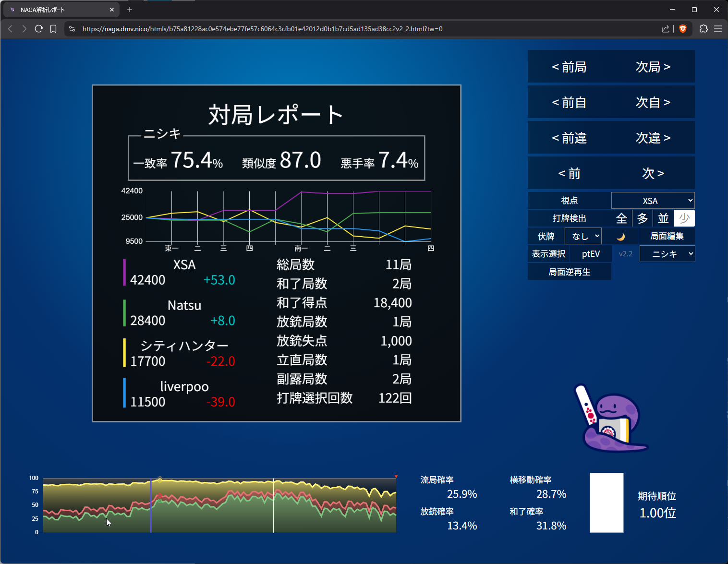728x564 pixels.
Task: Click the NAGA snake mascot
Action: (x=610, y=419)
